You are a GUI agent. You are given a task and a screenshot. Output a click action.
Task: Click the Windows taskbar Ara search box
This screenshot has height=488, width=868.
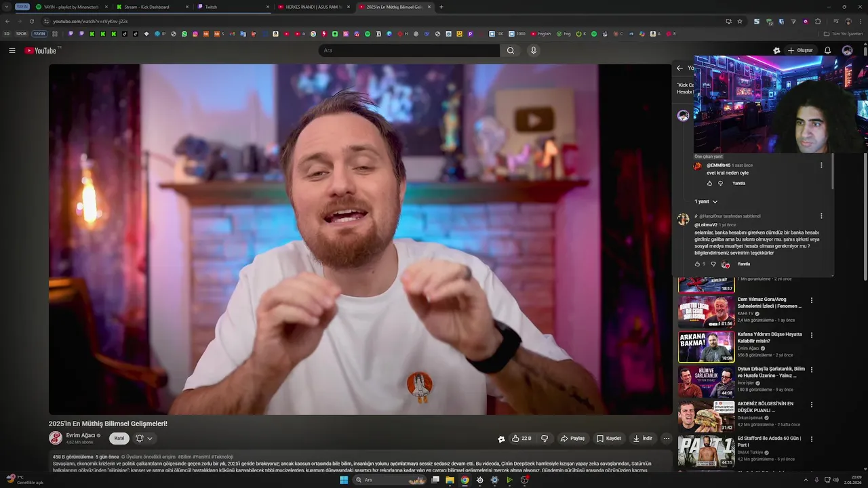point(391,480)
